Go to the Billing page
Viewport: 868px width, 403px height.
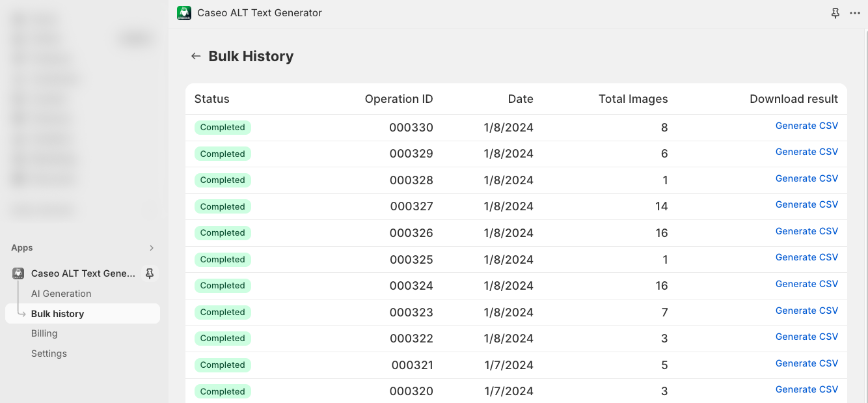coord(44,333)
